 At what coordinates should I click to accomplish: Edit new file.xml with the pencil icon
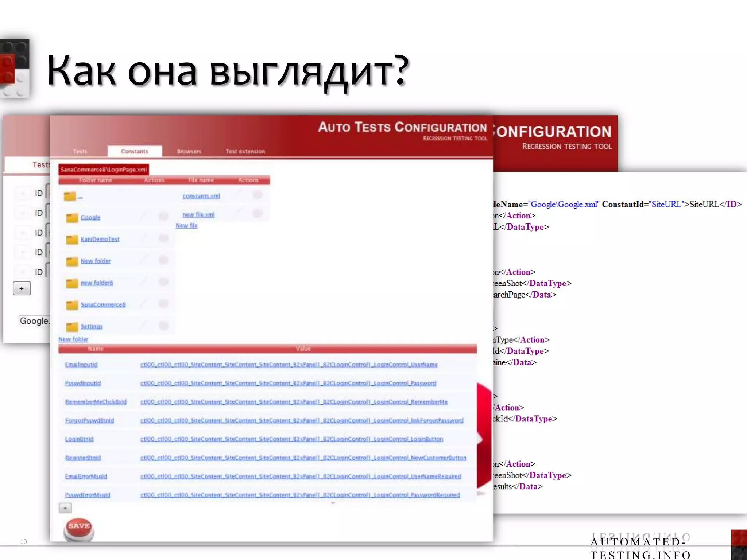click(238, 213)
